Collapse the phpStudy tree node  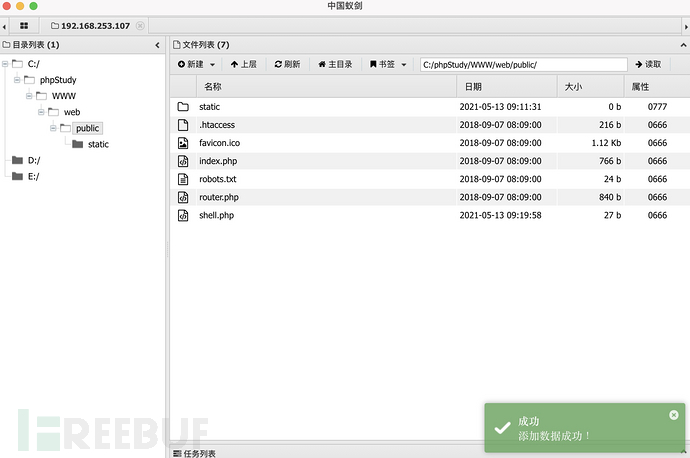[17, 80]
